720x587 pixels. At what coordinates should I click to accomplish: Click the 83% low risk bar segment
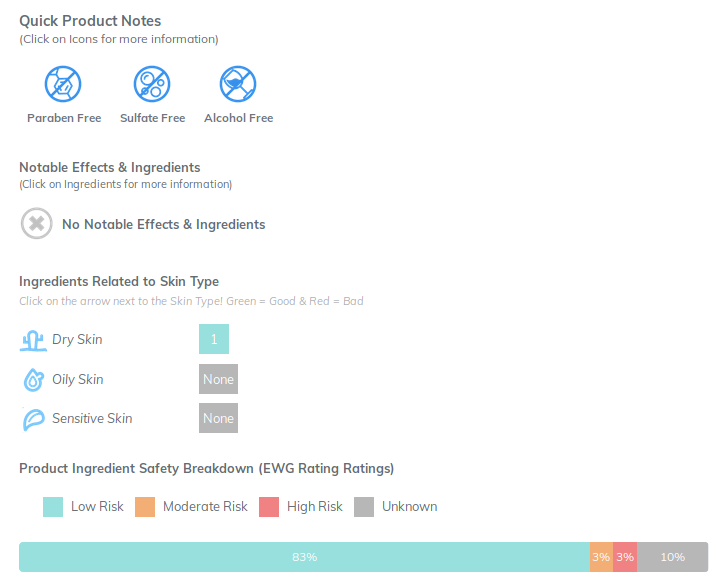tap(304, 557)
